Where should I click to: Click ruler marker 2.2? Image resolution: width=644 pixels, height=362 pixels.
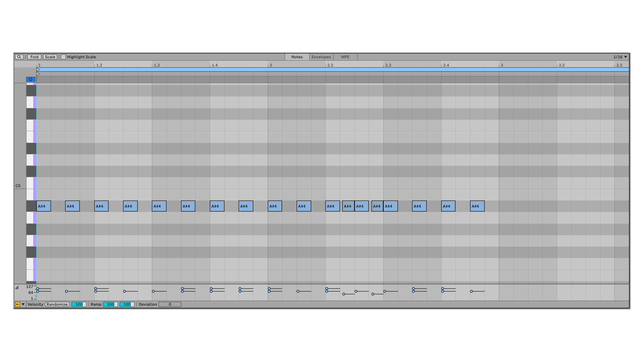[x=330, y=65]
